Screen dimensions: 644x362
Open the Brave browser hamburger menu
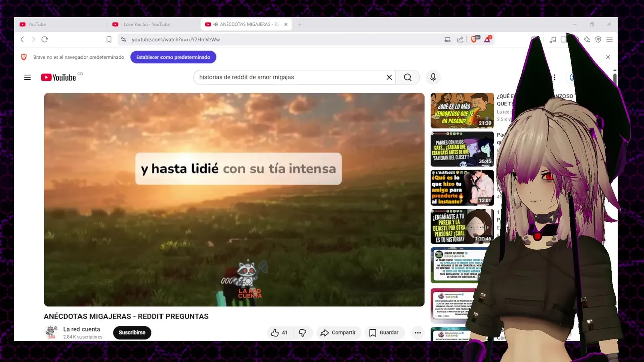point(609,39)
